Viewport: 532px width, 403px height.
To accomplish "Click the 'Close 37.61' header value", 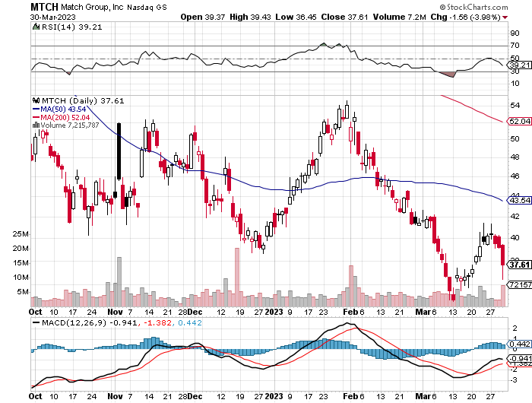I will click(x=344, y=17).
